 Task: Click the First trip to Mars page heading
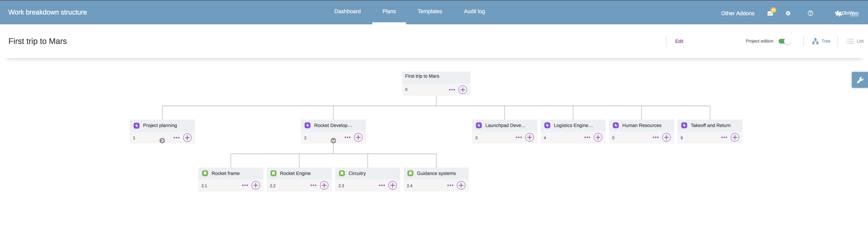[37, 41]
